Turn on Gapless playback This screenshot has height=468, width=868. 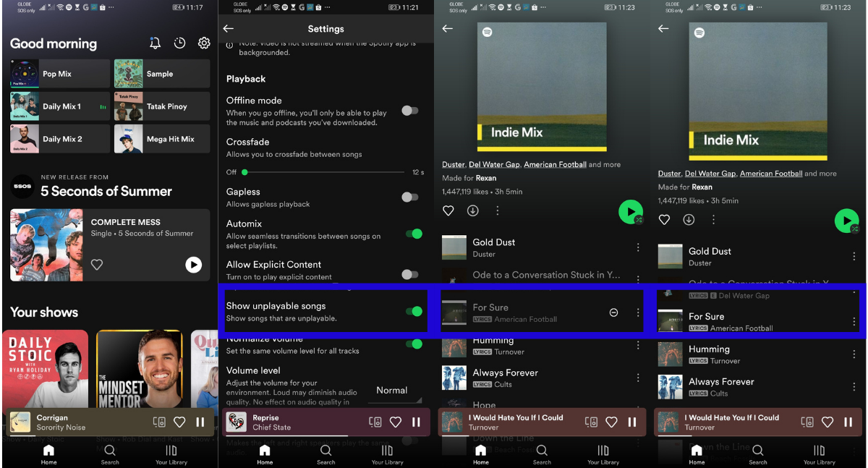[x=410, y=197]
